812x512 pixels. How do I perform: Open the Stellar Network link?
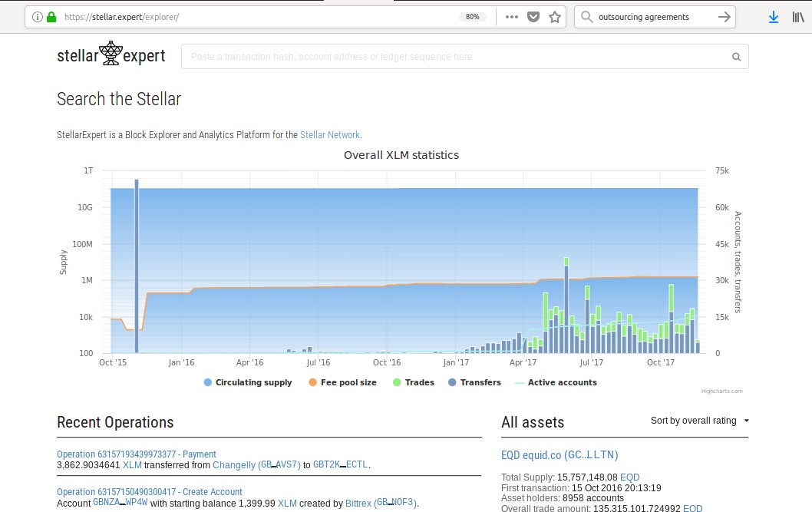point(330,134)
